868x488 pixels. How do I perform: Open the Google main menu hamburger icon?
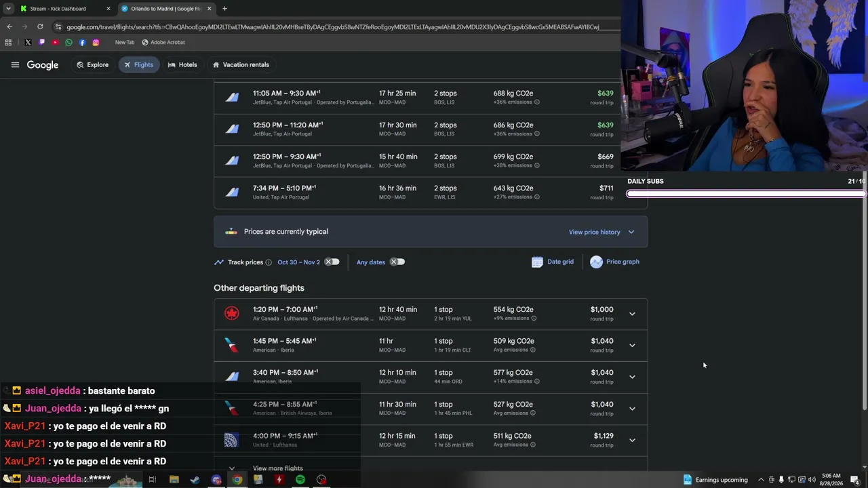15,65
